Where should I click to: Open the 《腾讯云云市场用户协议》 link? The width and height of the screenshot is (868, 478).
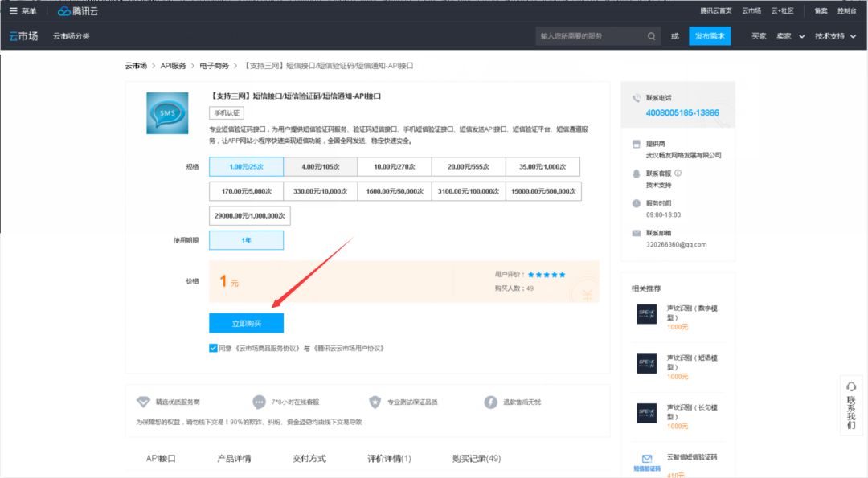pos(349,348)
